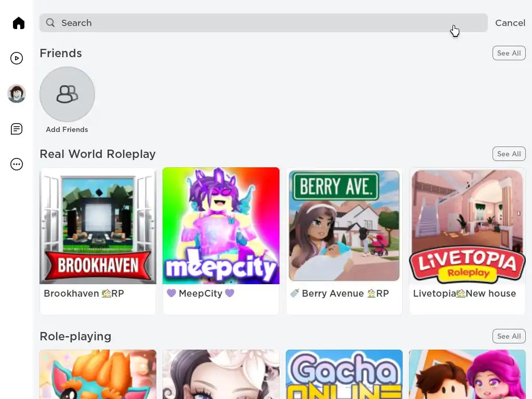Screen dimensions: 532x399
Task: Click the 'Real World Roleplay' heading
Action: coord(98,154)
